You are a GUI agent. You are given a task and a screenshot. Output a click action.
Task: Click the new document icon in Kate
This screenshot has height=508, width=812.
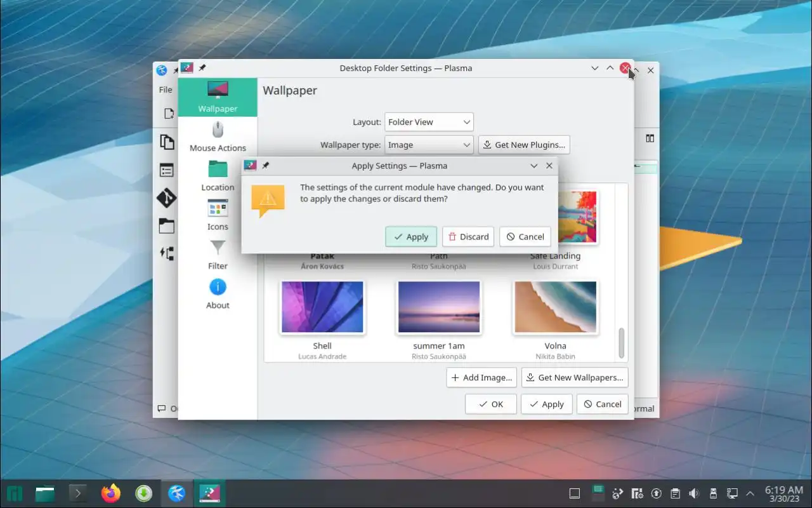tap(169, 114)
